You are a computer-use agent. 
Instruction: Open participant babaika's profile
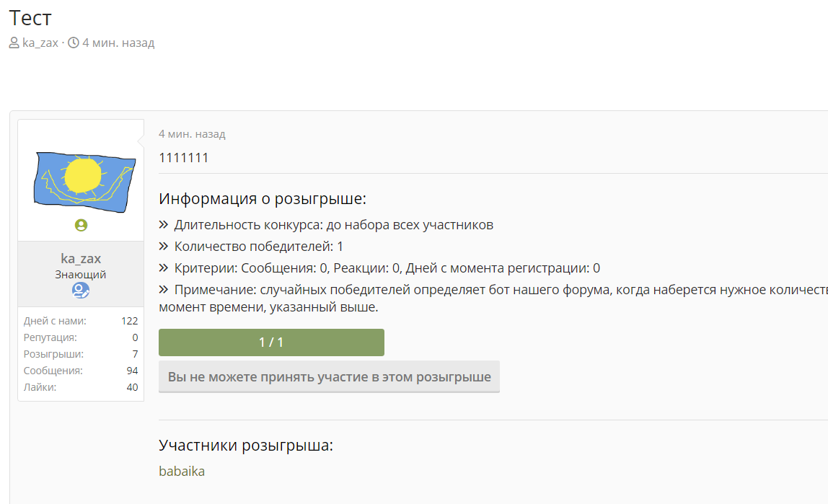(182, 472)
